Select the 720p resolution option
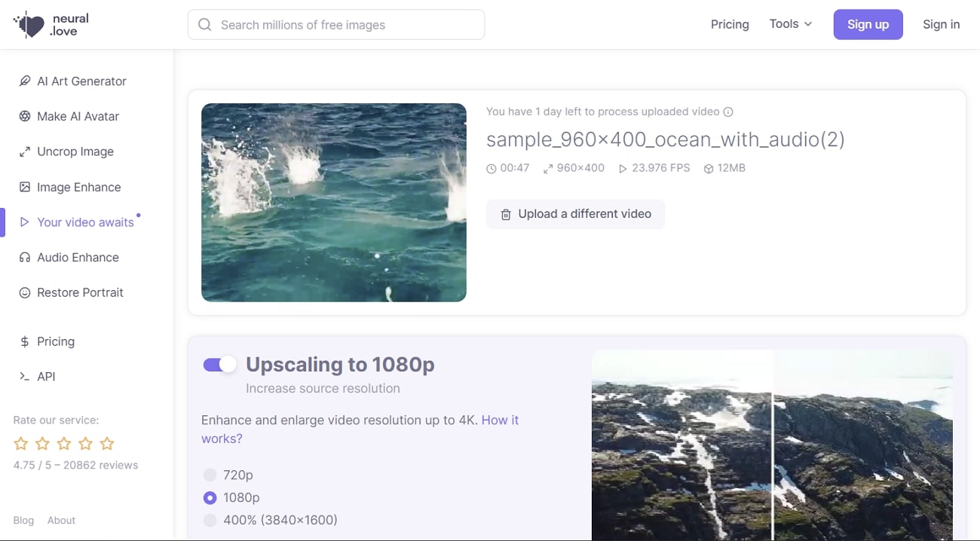This screenshot has height=541, width=980. [x=209, y=475]
